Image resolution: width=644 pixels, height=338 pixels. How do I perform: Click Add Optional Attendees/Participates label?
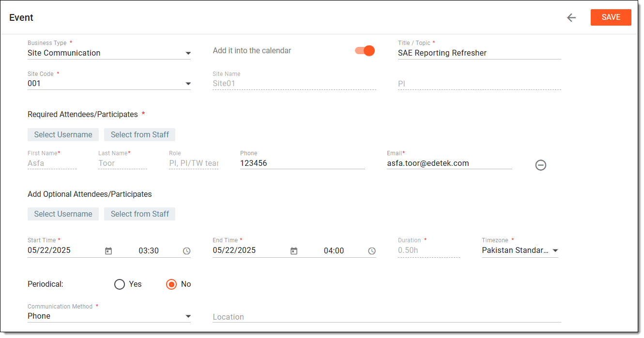[90, 194]
